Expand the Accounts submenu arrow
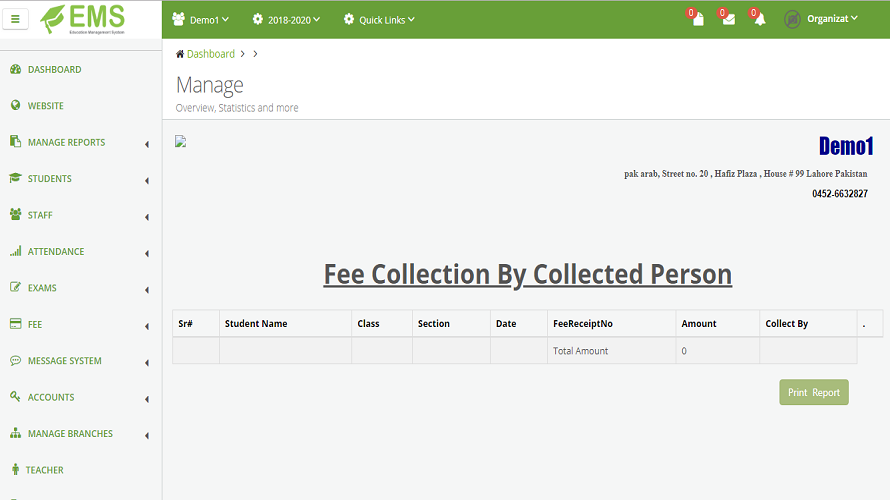 coord(147,399)
